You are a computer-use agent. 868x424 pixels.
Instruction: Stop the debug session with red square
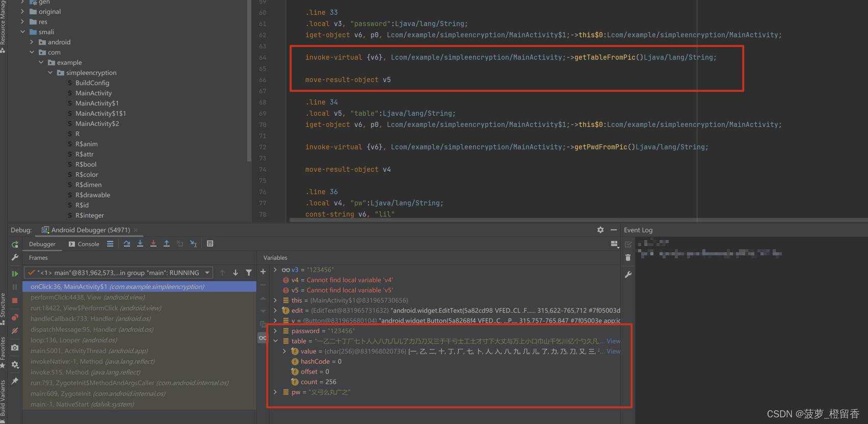pyautogui.click(x=15, y=301)
